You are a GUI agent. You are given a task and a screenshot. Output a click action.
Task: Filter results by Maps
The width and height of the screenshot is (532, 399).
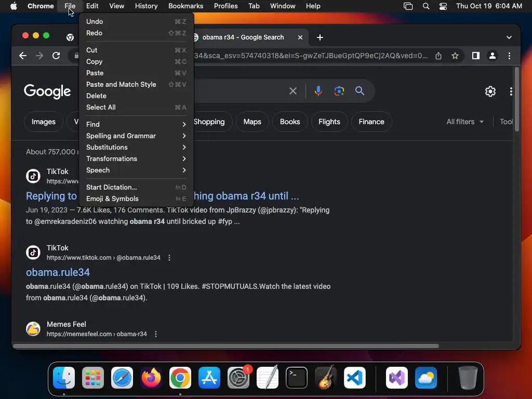(x=252, y=122)
